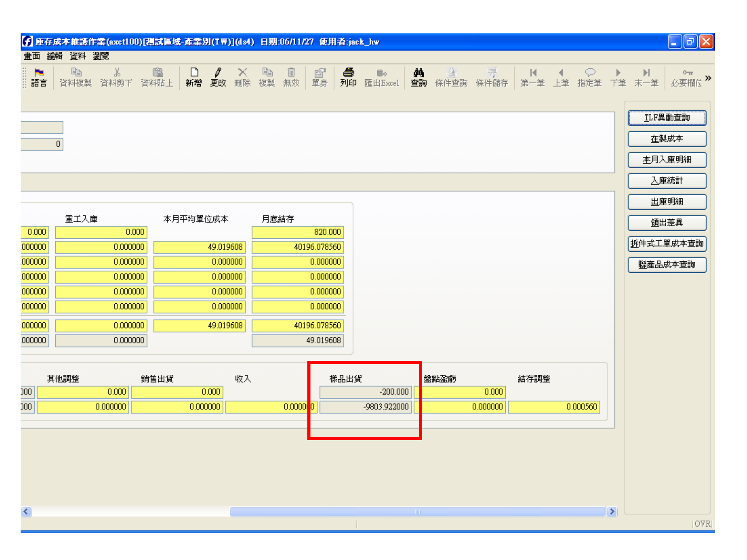This screenshot has width=747, height=560.
Task: Go to the last record via 末一筆
Action: (646, 77)
